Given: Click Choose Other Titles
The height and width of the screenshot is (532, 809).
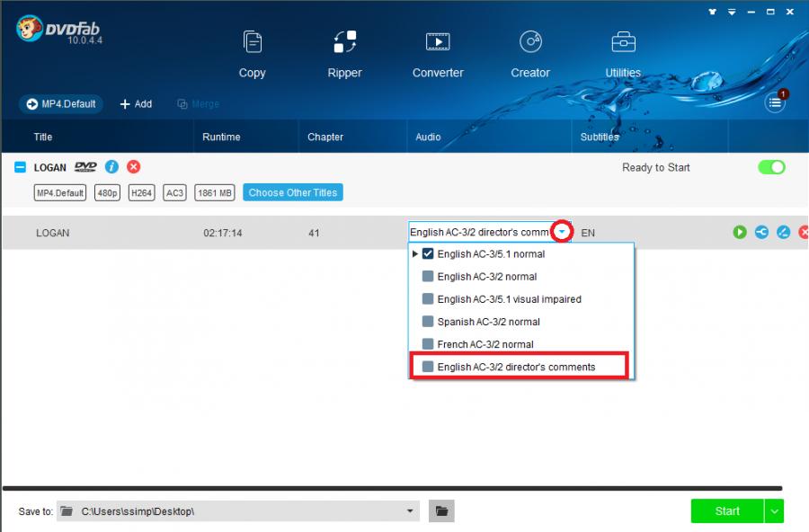Looking at the screenshot, I should tap(292, 192).
